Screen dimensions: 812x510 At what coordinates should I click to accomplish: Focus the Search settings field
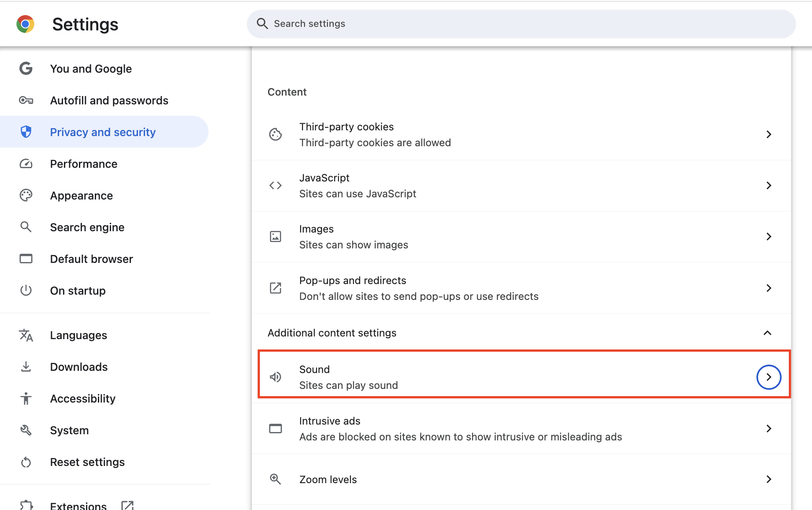click(520, 24)
